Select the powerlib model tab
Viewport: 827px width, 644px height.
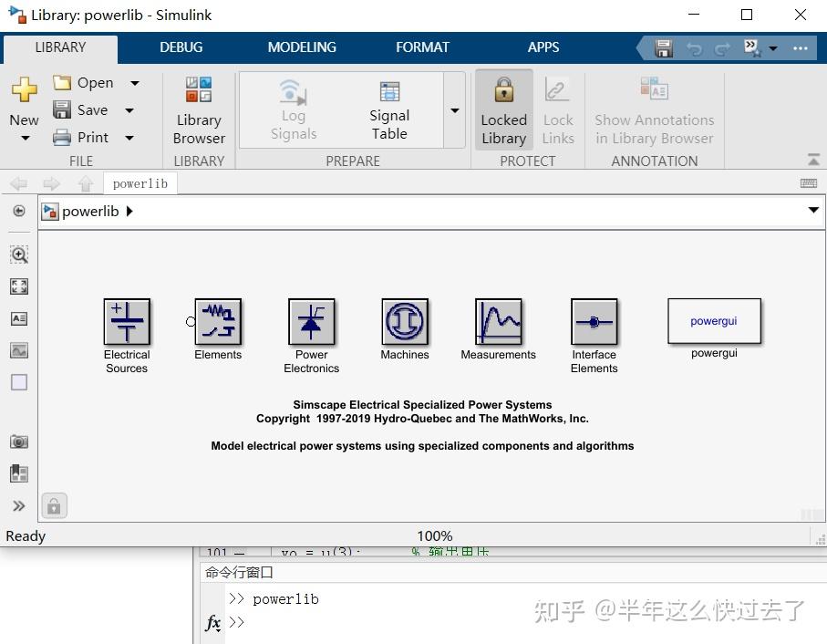(140, 183)
